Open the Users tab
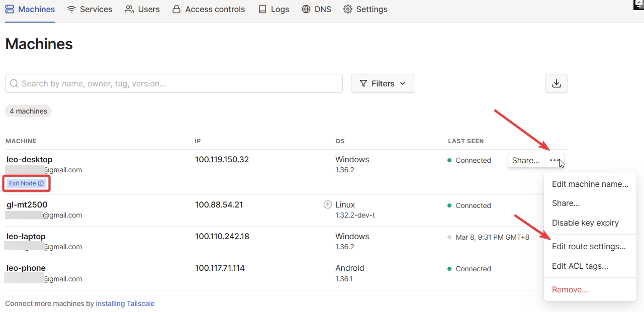 (x=142, y=10)
